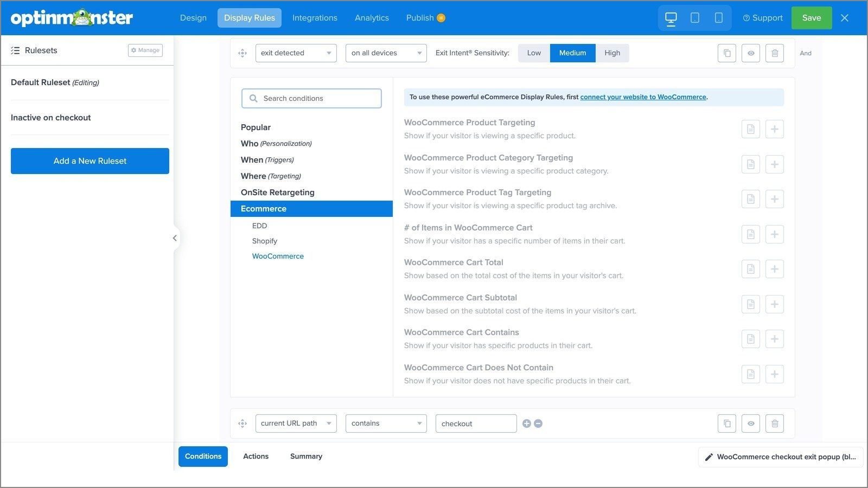Open docs icon for WooCommerce Cart Contains
The width and height of the screenshot is (868, 488).
pyautogui.click(x=751, y=339)
